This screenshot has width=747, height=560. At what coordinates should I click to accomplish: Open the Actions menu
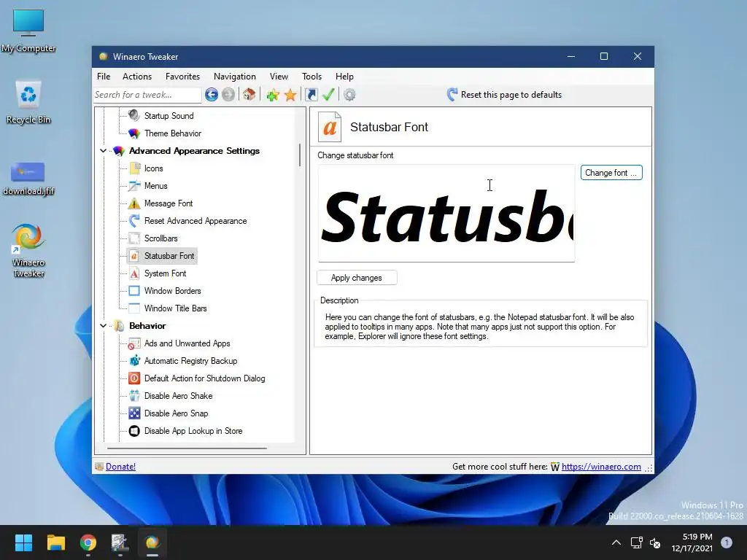pyautogui.click(x=136, y=76)
